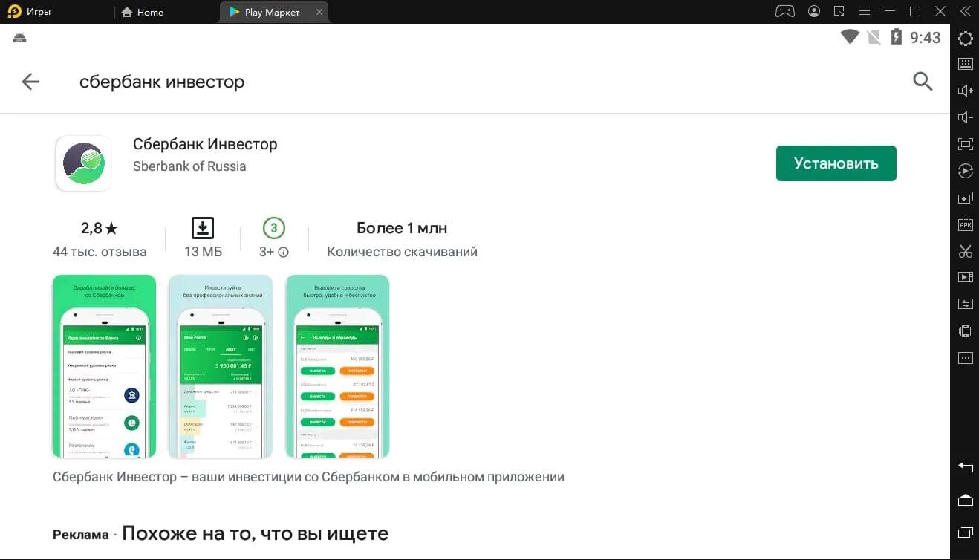This screenshot has width=979, height=560.
Task: Go back with the left arrow in Play Market
Action: (30, 82)
